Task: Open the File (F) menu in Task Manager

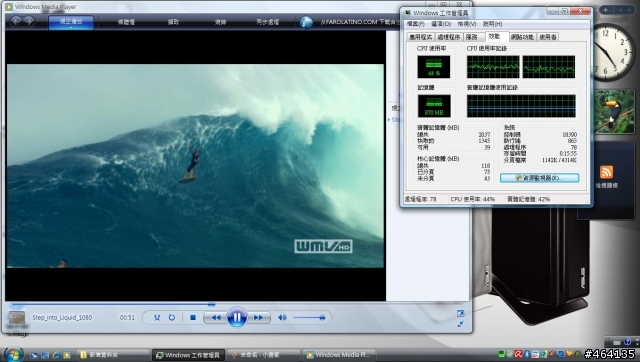Action: pyautogui.click(x=416, y=24)
